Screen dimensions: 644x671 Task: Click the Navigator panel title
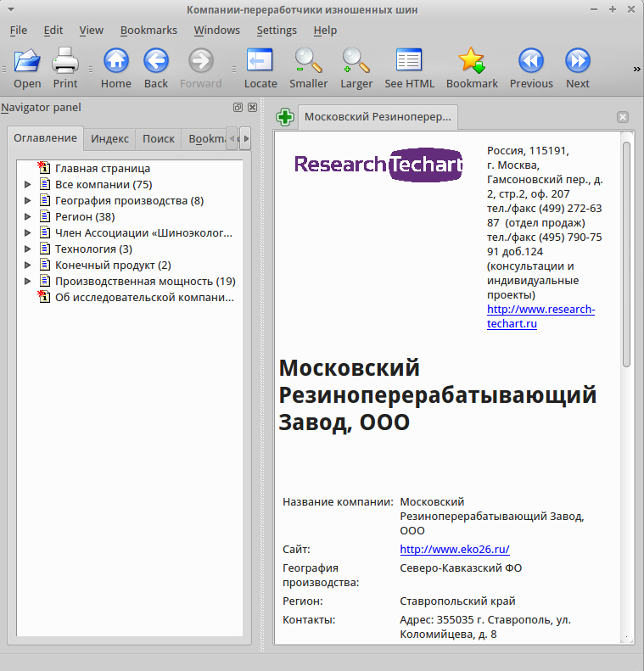point(41,108)
